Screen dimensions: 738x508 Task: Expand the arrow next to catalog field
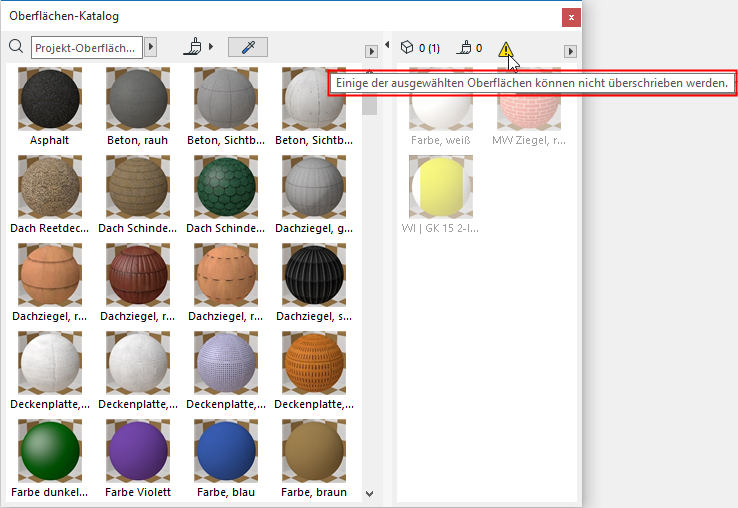151,47
